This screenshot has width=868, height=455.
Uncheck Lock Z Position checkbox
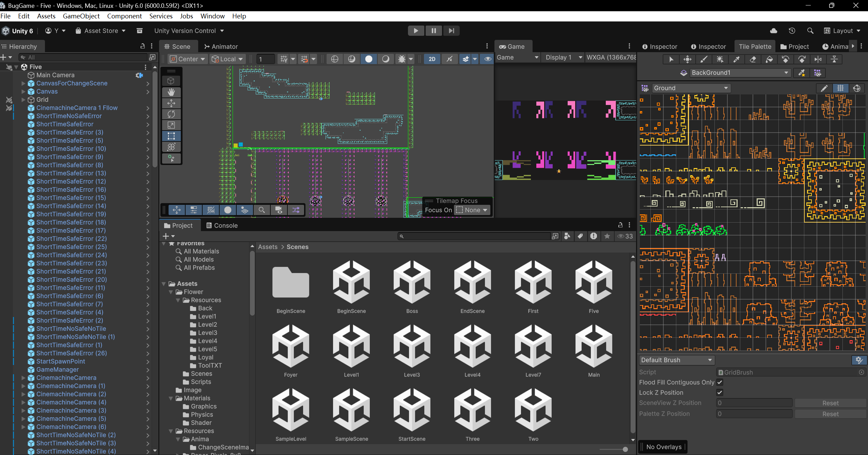point(720,393)
